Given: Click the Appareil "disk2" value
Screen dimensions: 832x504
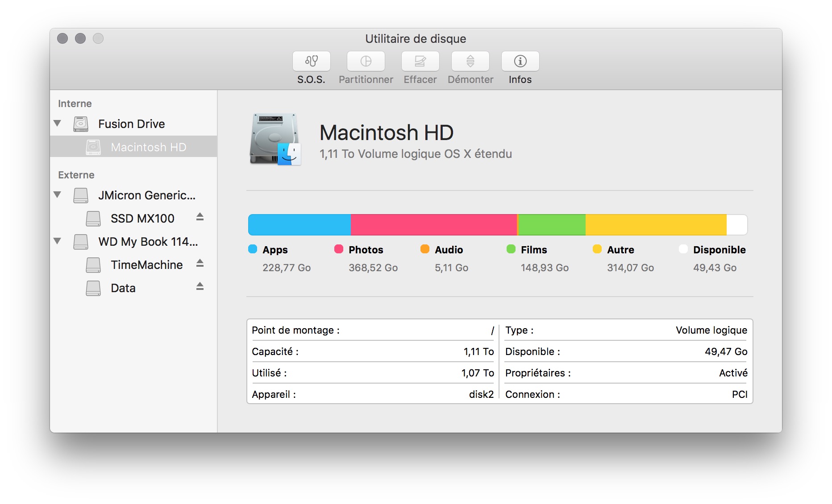Looking at the screenshot, I should [x=481, y=394].
